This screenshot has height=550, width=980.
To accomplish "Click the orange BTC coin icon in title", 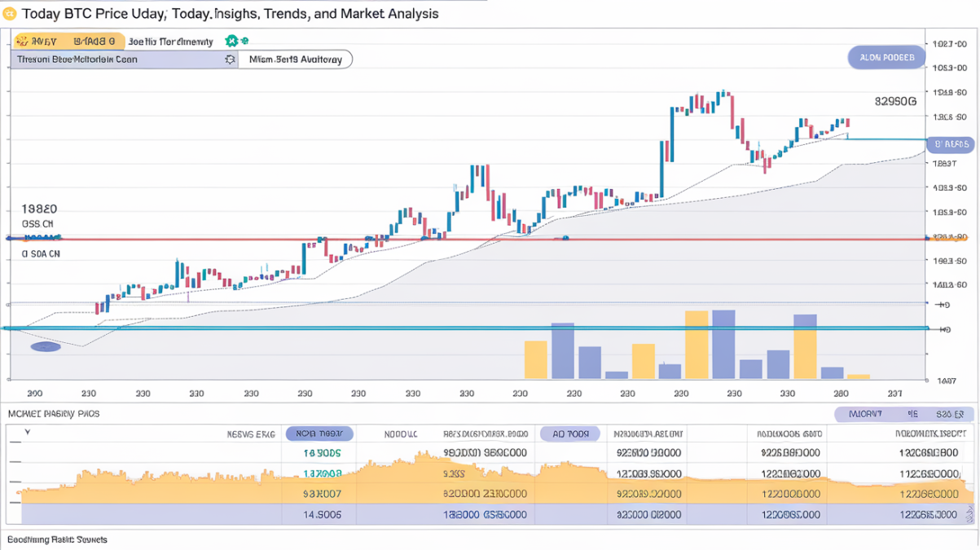I will tap(10, 14).
